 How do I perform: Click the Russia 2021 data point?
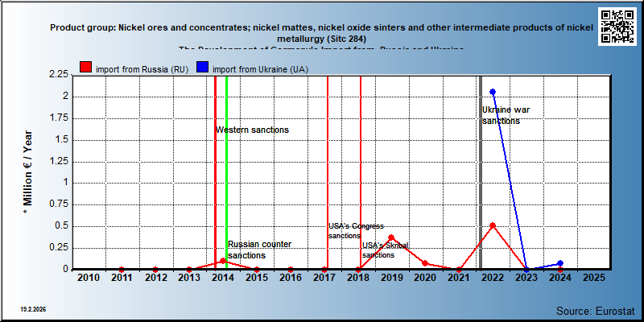[459, 270]
